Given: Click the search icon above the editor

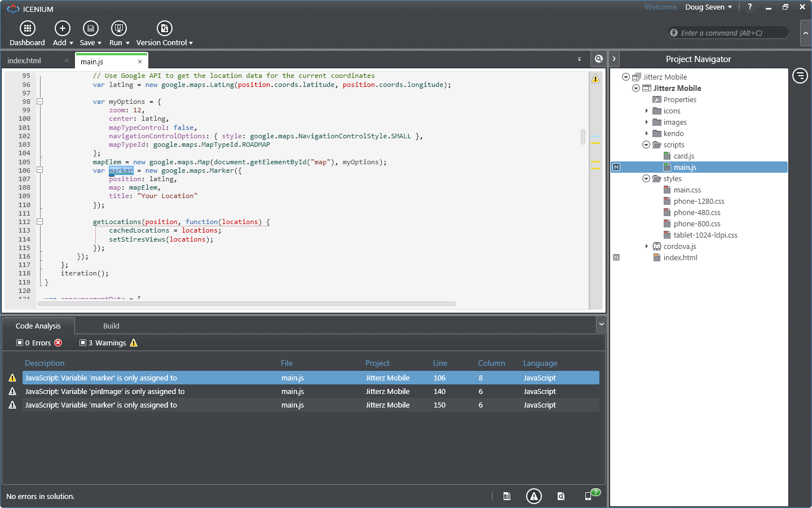Looking at the screenshot, I should coord(598,59).
